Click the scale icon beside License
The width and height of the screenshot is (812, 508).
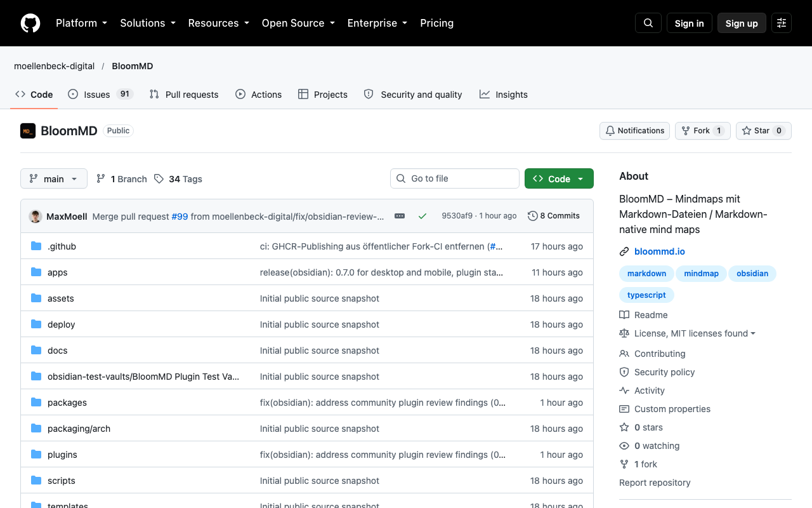point(624,333)
